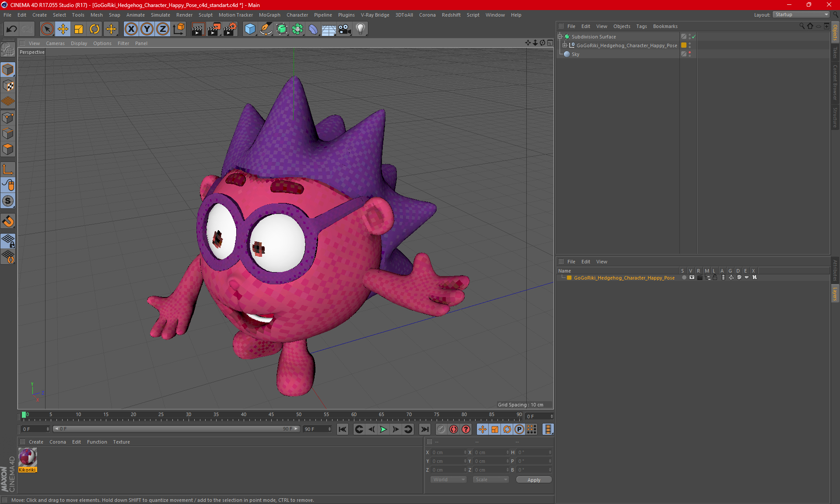Select the Rotate tool
Screen dimensions: 840x504
[x=94, y=29]
